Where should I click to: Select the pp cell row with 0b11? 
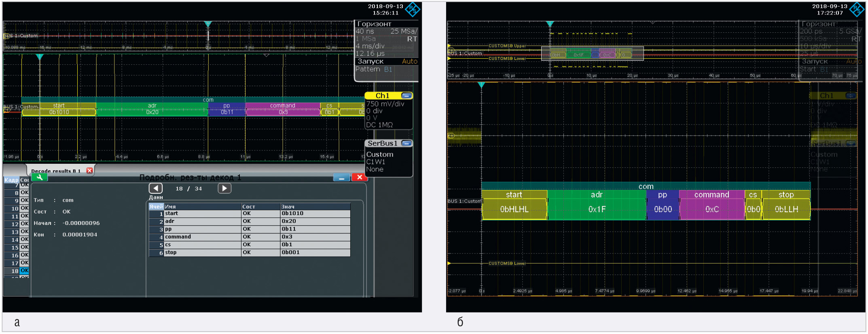click(x=250, y=229)
